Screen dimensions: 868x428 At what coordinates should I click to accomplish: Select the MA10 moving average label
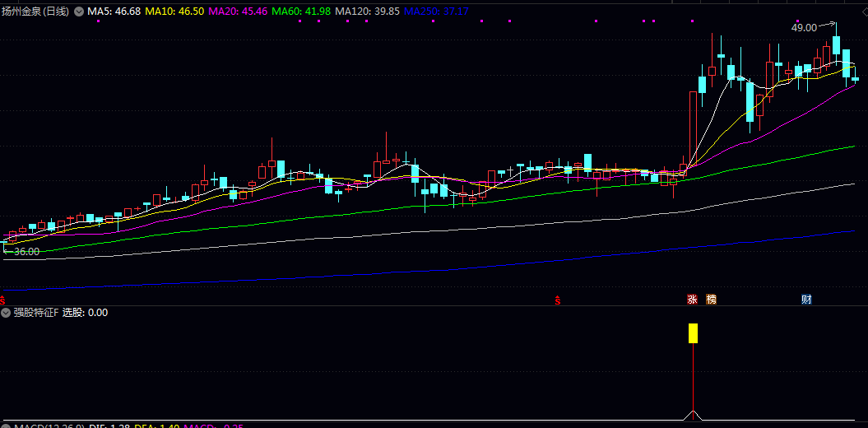(174, 12)
